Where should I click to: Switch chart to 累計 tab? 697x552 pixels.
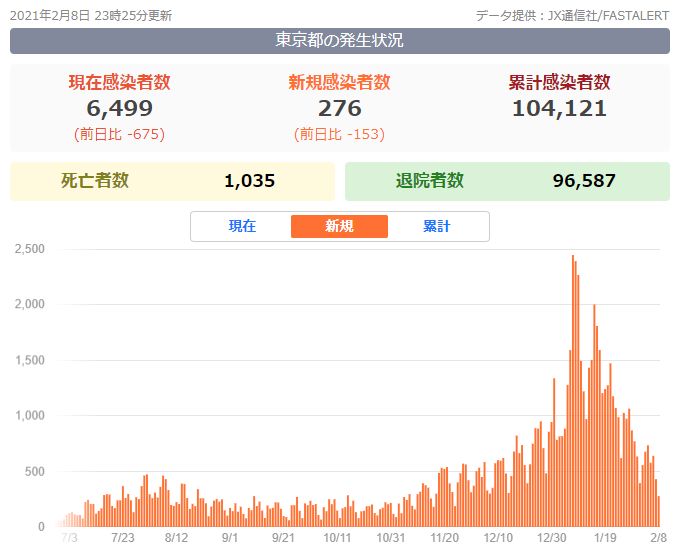pos(437,226)
